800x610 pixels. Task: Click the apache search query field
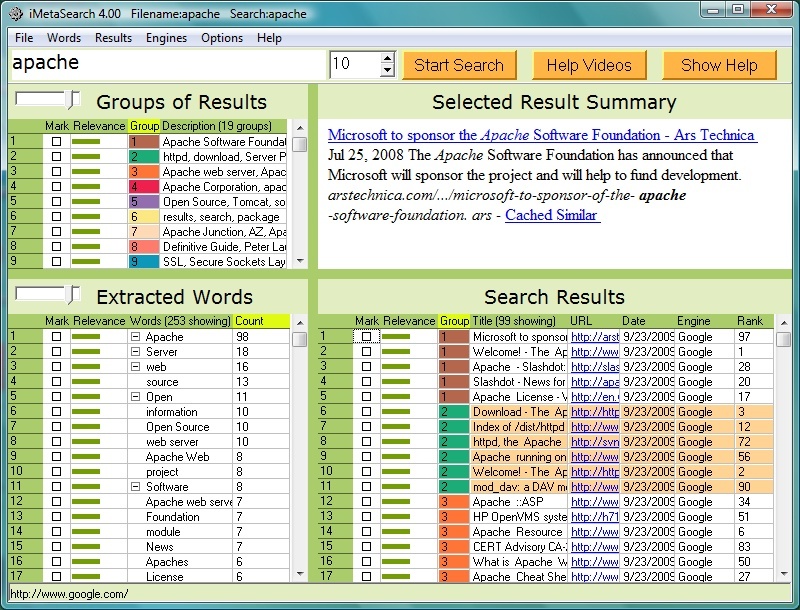(x=167, y=64)
